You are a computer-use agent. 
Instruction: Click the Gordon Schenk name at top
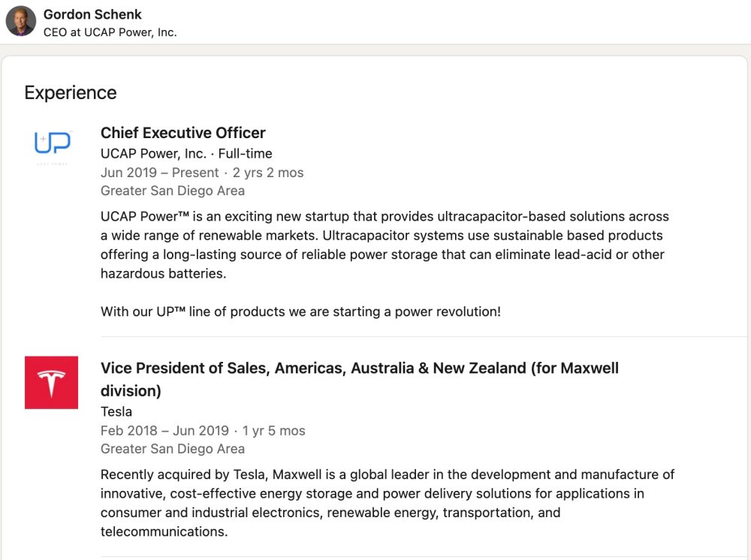point(92,14)
